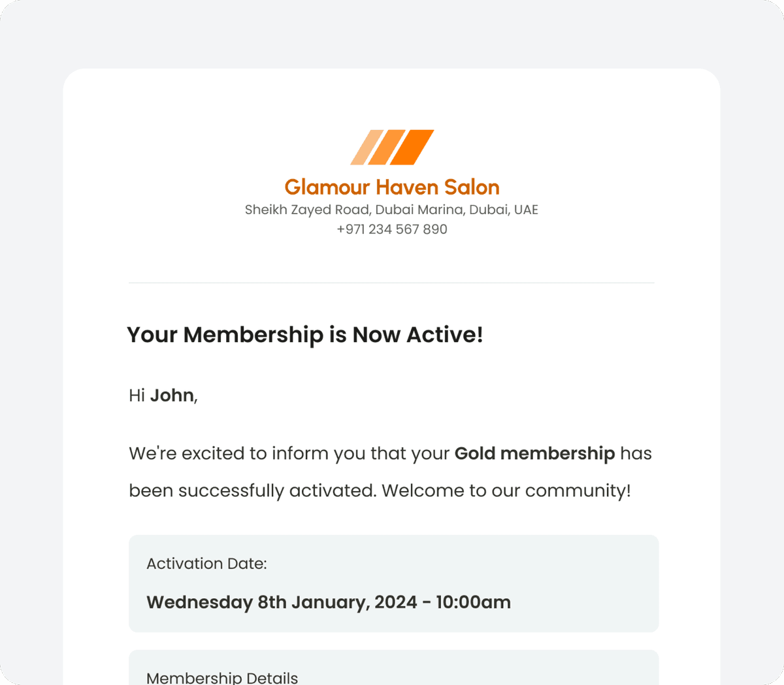Click the lightest left stripe of the logo
Viewport: 784px width, 685px height.
pyautogui.click(x=367, y=148)
